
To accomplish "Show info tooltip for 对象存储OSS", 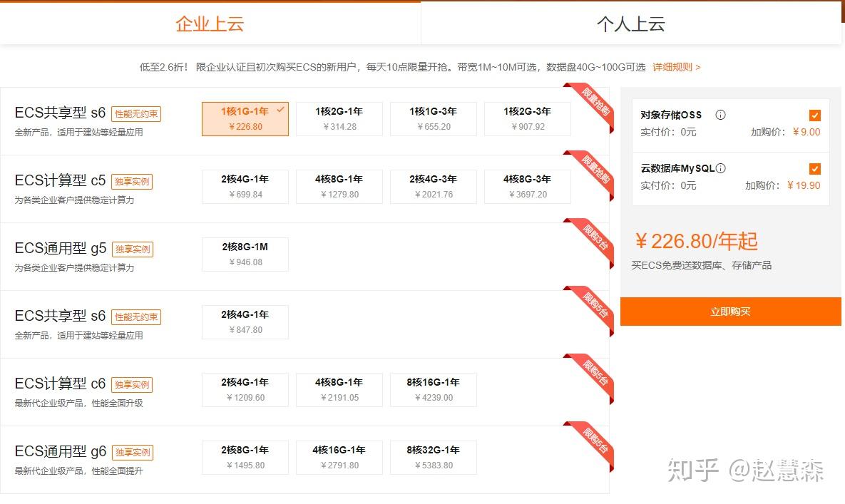I will pos(720,115).
